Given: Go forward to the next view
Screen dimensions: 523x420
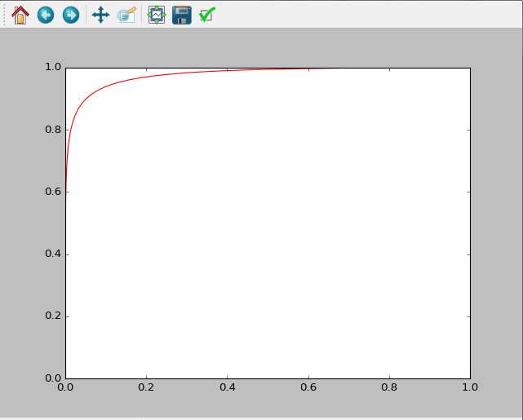Looking at the screenshot, I should 71,15.
